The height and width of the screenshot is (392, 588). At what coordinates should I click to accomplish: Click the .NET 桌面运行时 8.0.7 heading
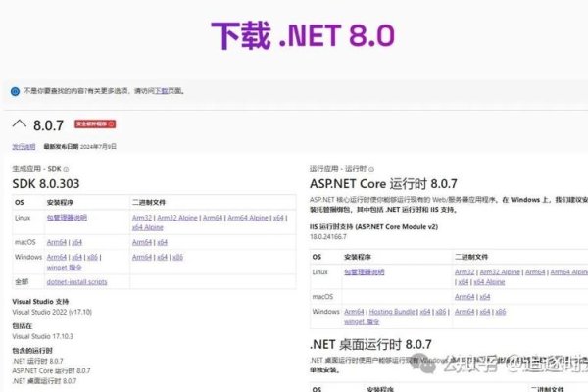pos(370,344)
